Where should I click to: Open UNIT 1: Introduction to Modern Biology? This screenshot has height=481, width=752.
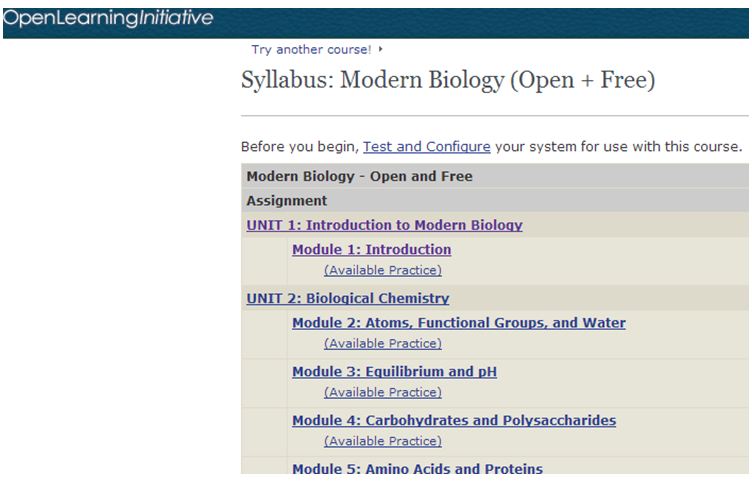point(384,225)
